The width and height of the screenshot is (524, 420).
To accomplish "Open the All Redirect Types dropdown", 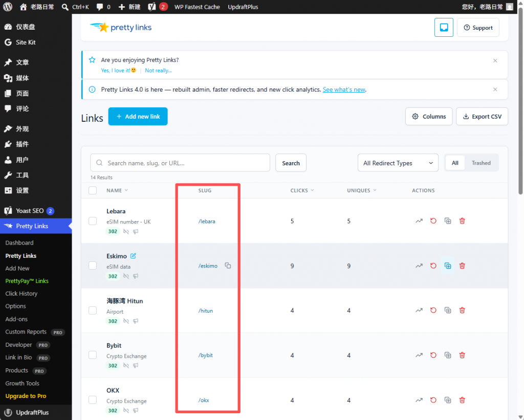I will (398, 163).
